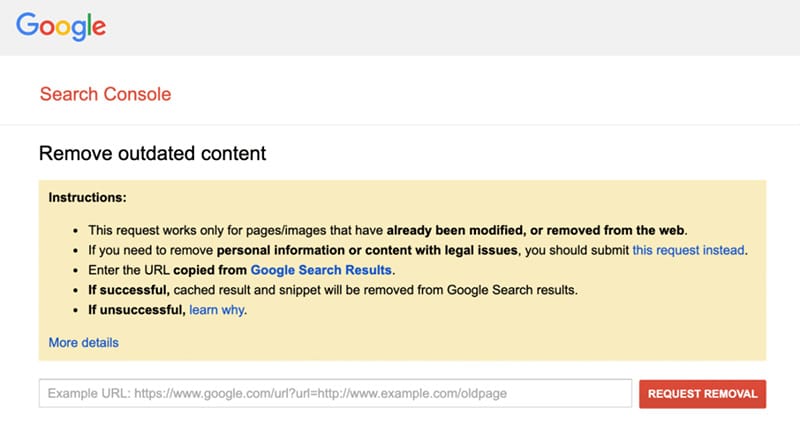Click the "learn why" link
The height and width of the screenshot is (441, 800).
(x=217, y=310)
